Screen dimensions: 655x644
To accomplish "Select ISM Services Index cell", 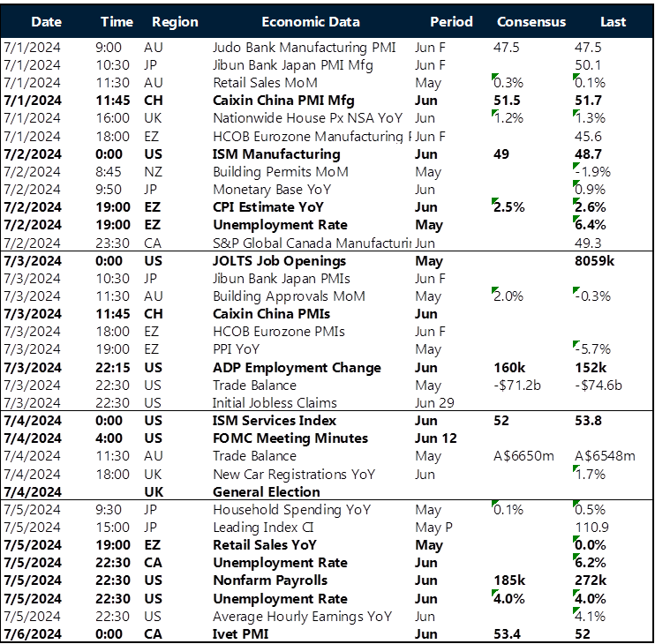I will [275, 420].
